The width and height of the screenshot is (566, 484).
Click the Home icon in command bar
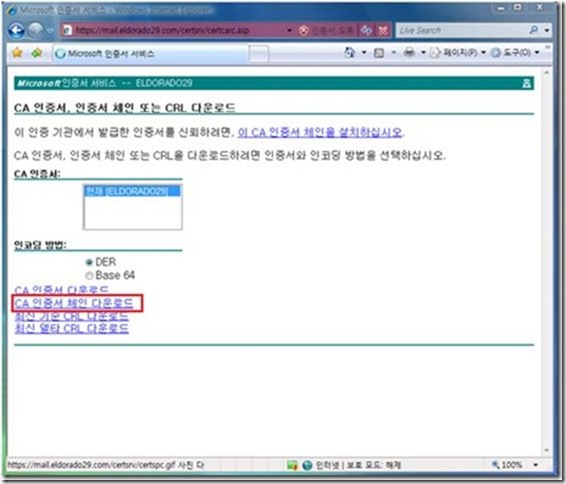pyautogui.click(x=349, y=53)
